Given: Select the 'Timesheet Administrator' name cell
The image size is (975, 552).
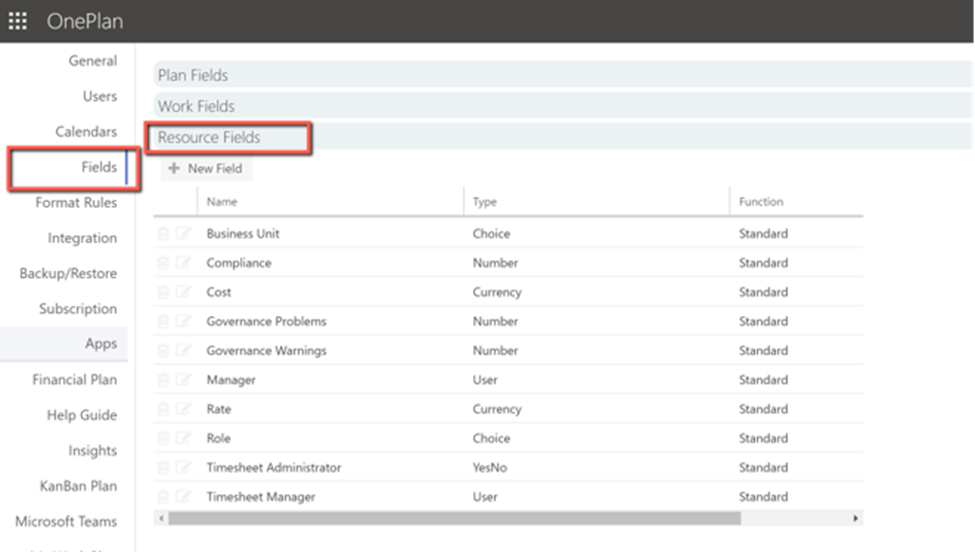Looking at the screenshot, I should pos(274,467).
